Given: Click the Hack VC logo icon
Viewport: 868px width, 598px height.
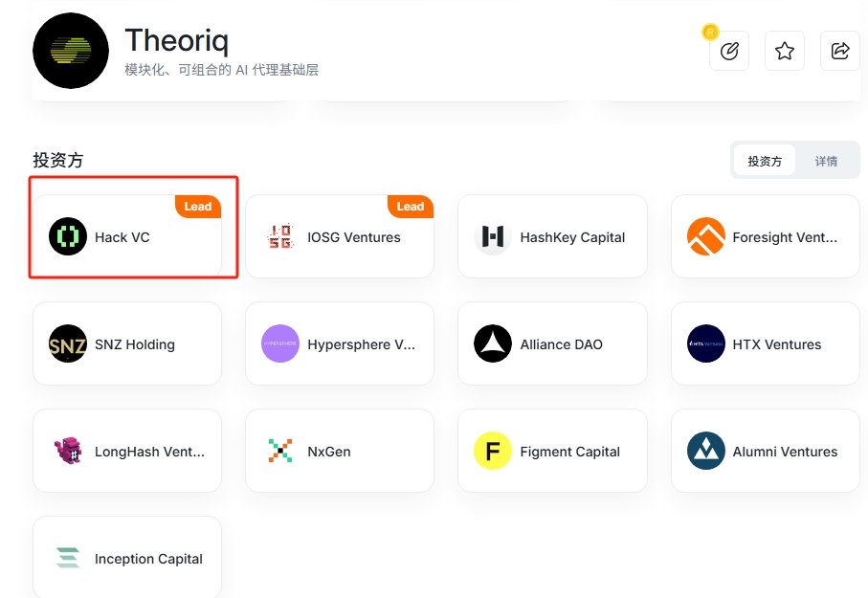Looking at the screenshot, I should click(x=68, y=236).
